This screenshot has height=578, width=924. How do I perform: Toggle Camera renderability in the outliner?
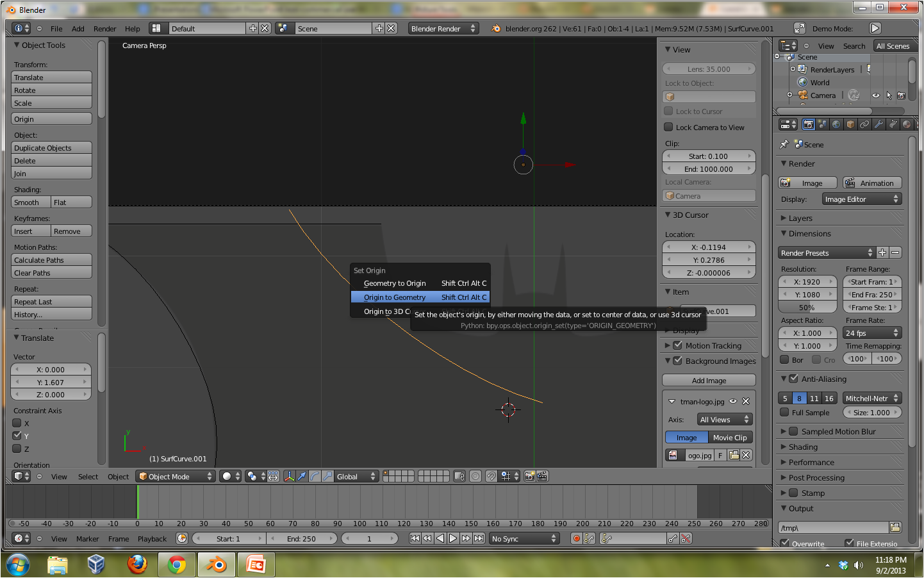(x=901, y=95)
